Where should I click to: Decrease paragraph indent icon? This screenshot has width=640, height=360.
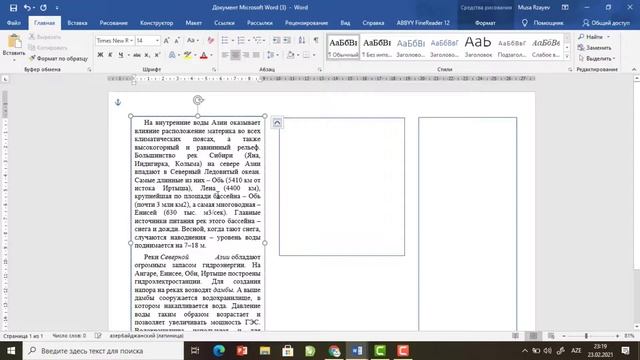(x=276, y=40)
